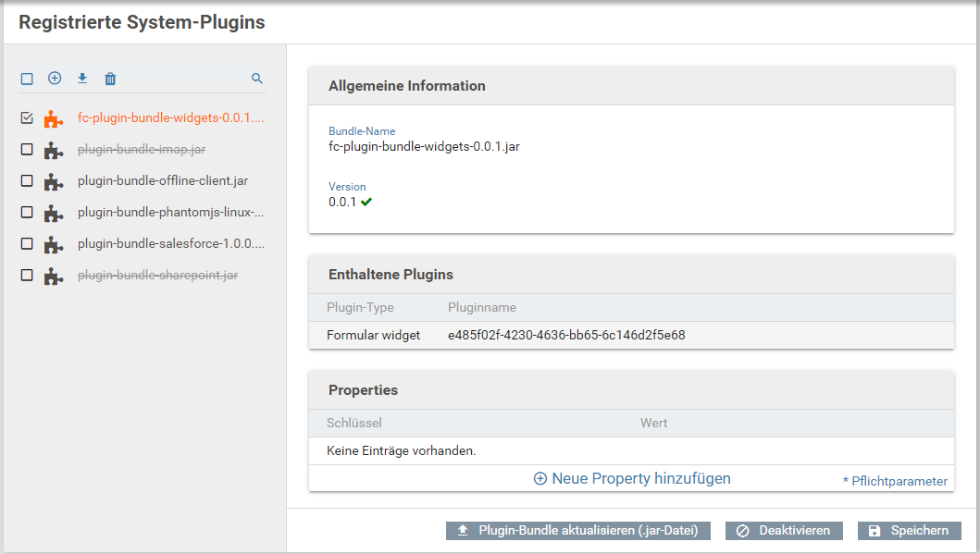Enable the checkbox for plugin-bundle-salesforce
Viewport: 980px width, 554px height.
27,244
